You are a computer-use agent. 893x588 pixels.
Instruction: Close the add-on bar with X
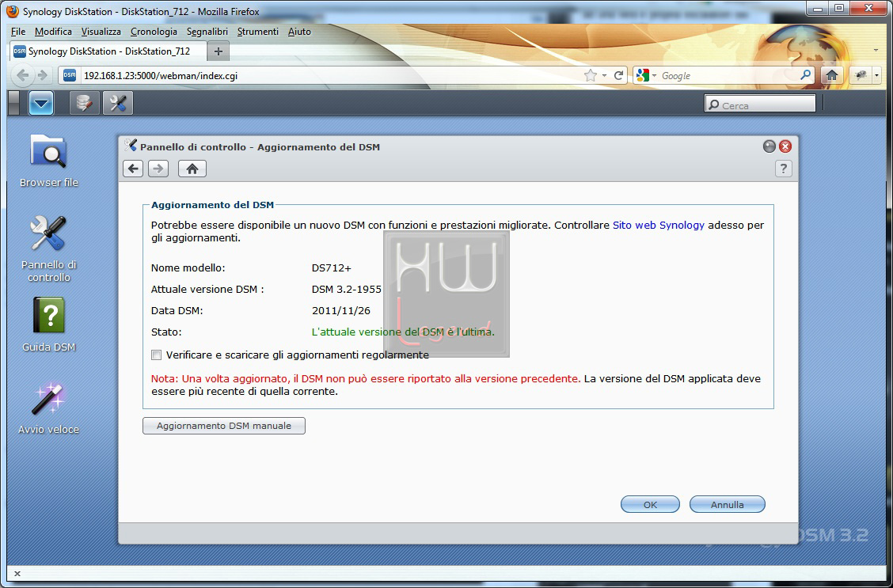click(x=17, y=574)
